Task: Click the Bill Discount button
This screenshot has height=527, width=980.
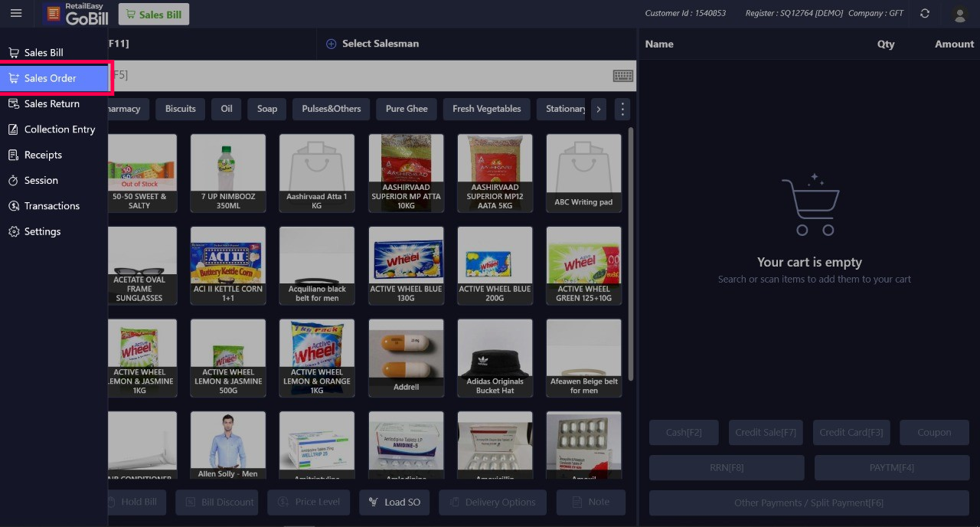Action: (217, 502)
